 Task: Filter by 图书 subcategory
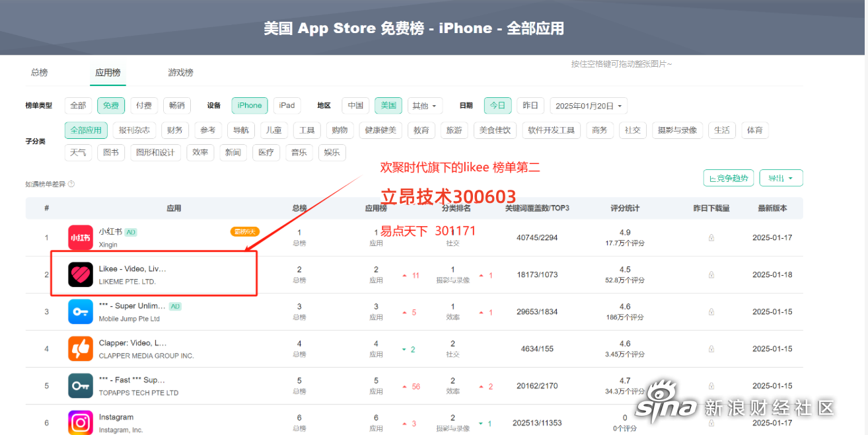tap(111, 153)
